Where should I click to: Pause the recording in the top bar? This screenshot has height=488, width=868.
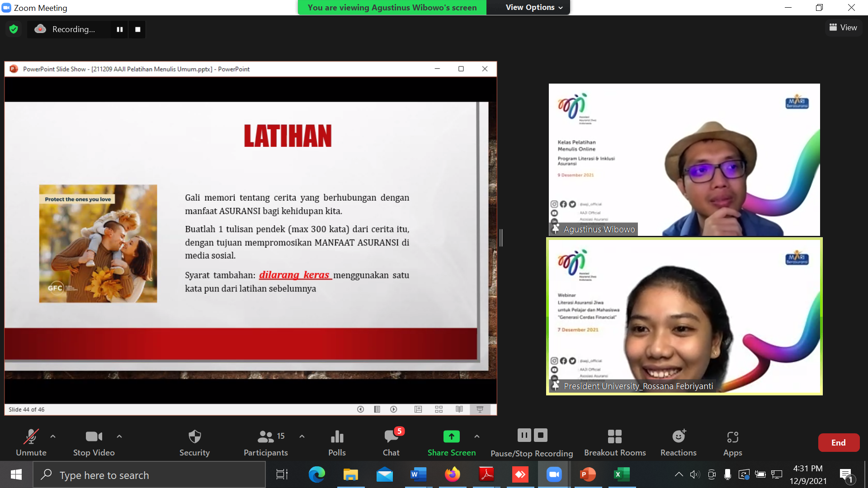(120, 29)
